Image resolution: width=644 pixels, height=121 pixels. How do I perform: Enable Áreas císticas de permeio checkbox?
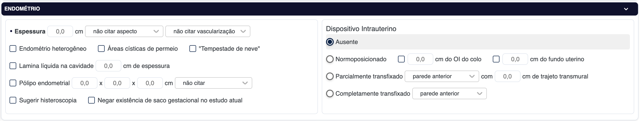point(101,49)
